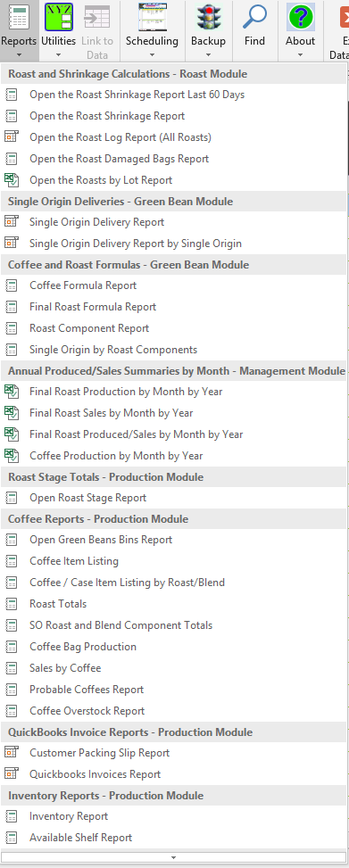Image resolution: width=349 pixels, height=868 pixels.
Task: Click Excel icon beside Final Roast Produced/Sales by Month
Action: [x=12, y=434]
